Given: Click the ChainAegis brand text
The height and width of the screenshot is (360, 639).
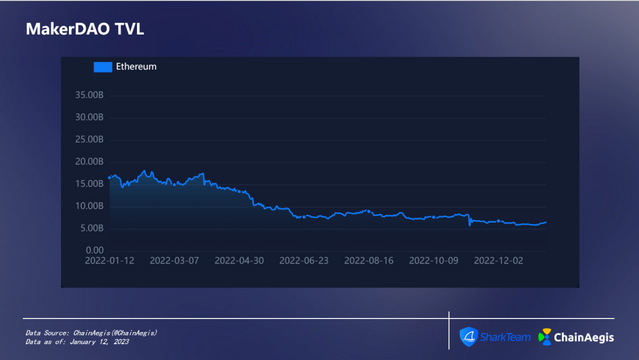Looking at the screenshot, I should pos(584,338).
